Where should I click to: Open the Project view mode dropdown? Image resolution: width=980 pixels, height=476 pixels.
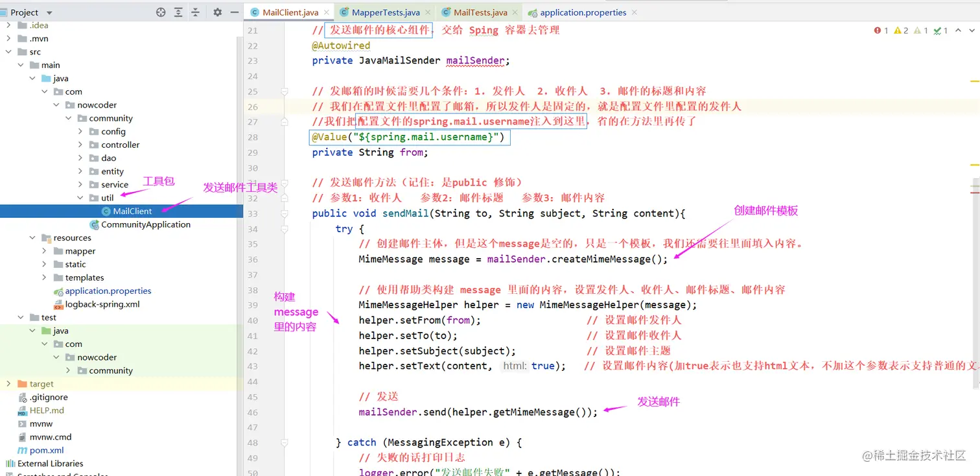(50, 12)
